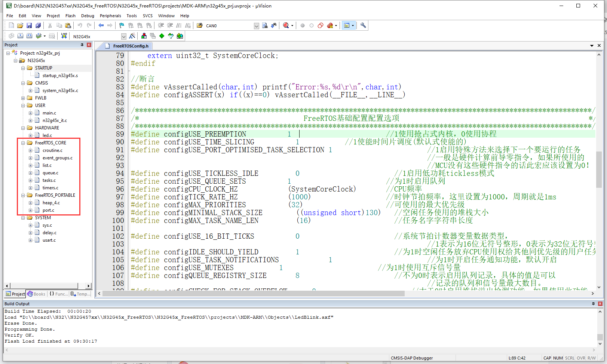Open Options for Target wand icon
The height and width of the screenshot is (364, 607).
[x=132, y=36]
